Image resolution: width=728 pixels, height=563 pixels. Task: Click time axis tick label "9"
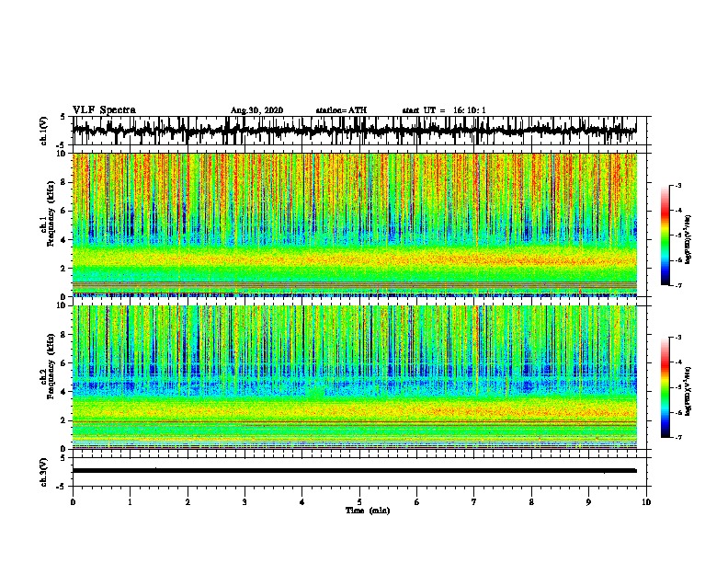[588, 502]
